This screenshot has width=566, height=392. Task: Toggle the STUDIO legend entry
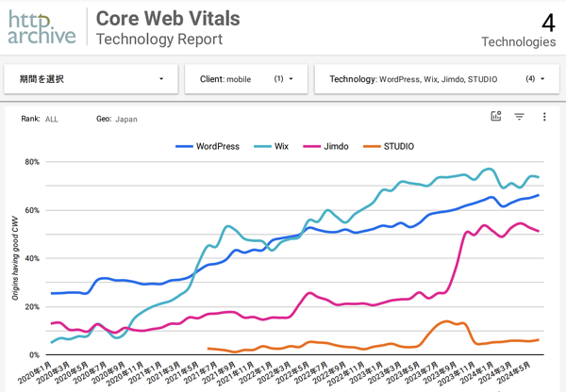click(x=389, y=146)
